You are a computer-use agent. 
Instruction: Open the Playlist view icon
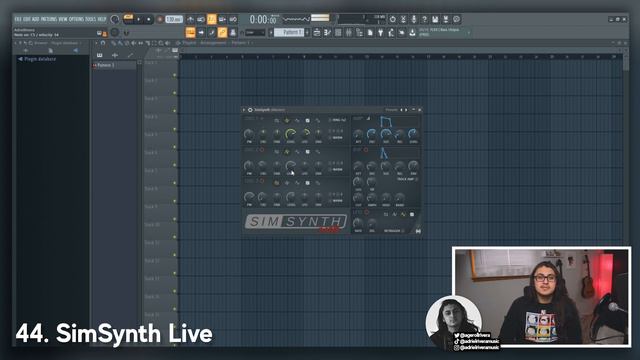point(317,32)
